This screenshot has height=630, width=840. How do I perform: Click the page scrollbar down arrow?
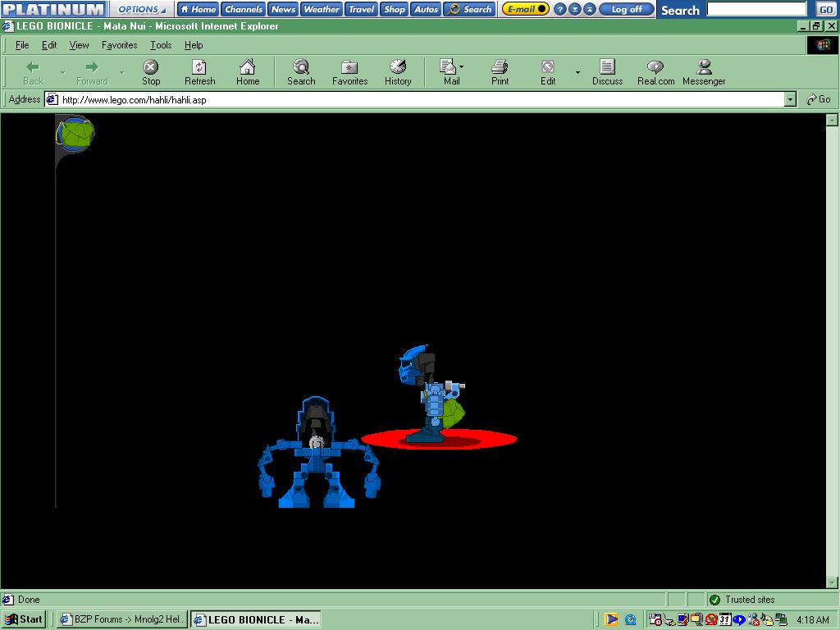[x=832, y=582]
